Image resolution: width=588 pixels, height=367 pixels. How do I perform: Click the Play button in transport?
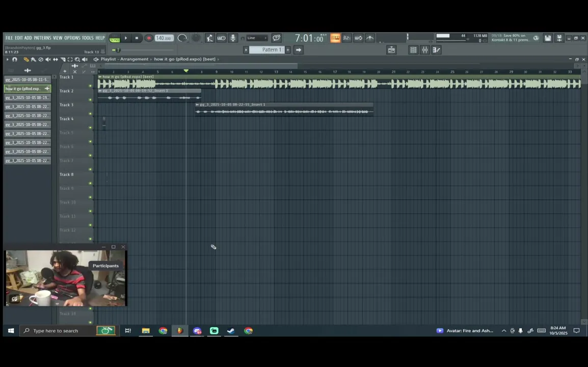(x=126, y=38)
